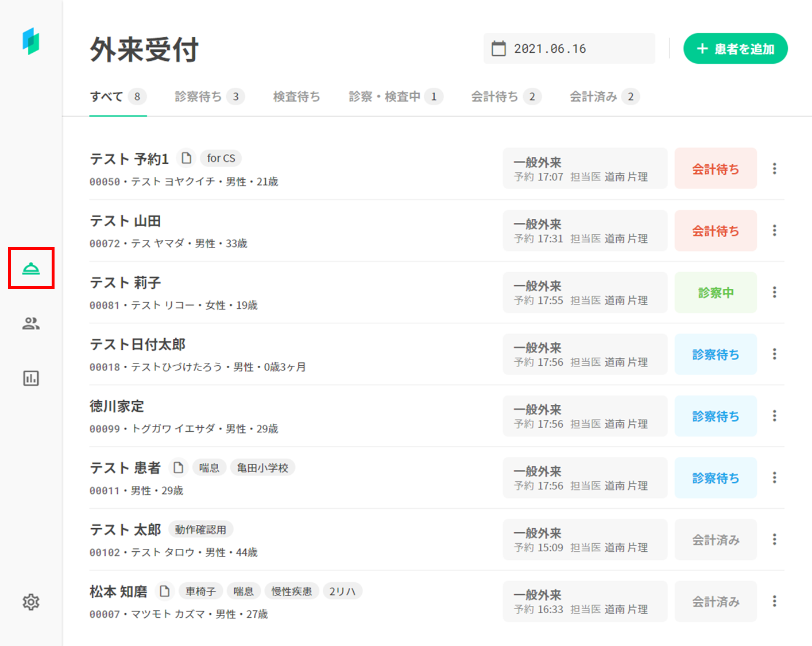Click the 会計待ち status for テスト 予約1
Screen dimensions: 812x646
716,169
